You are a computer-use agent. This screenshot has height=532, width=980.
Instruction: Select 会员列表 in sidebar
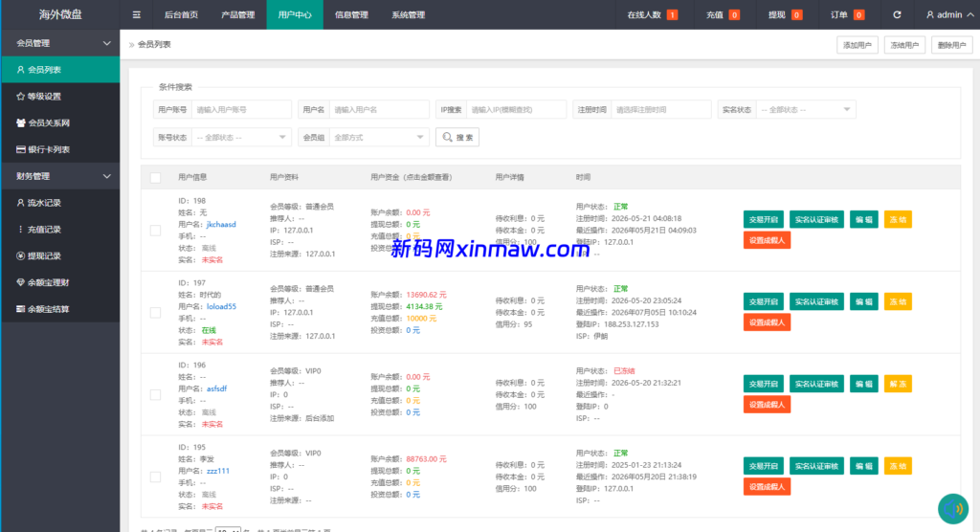60,70
